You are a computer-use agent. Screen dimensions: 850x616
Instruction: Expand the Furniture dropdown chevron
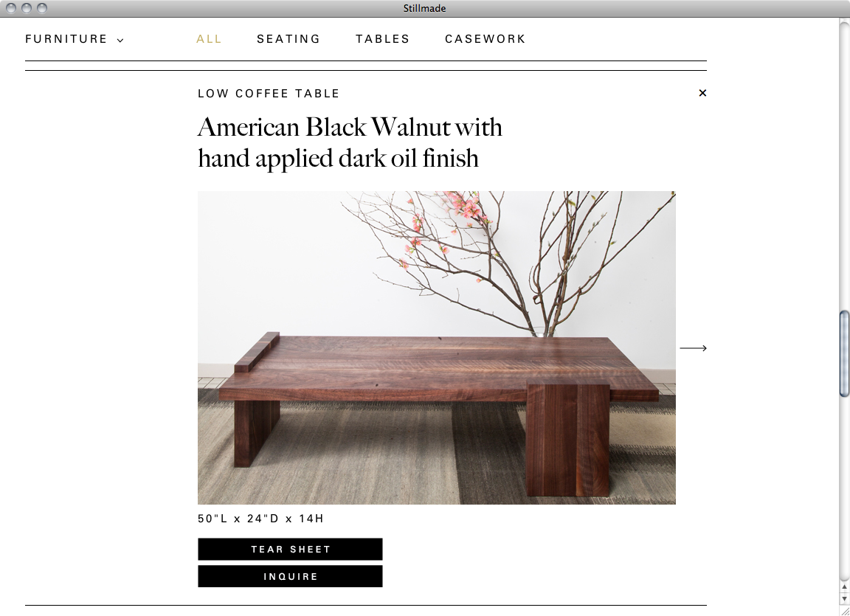(120, 40)
